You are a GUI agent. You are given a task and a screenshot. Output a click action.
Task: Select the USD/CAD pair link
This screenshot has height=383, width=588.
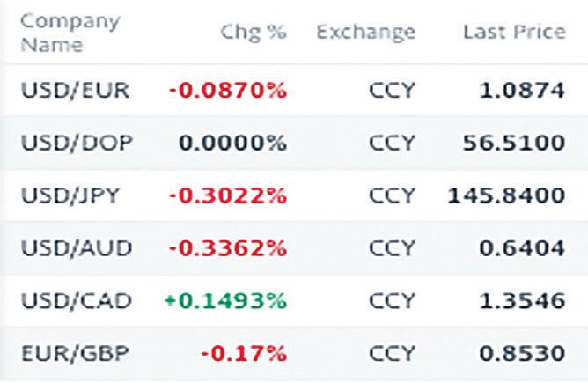[77, 301]
